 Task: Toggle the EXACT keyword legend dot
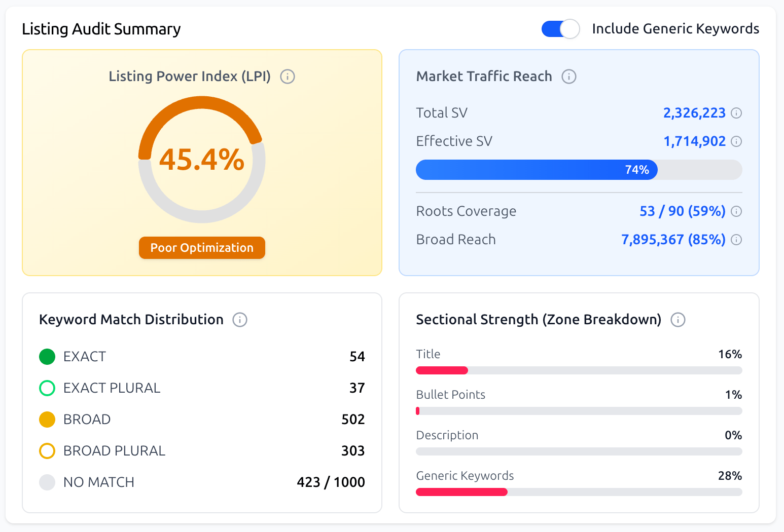(47, 357)
